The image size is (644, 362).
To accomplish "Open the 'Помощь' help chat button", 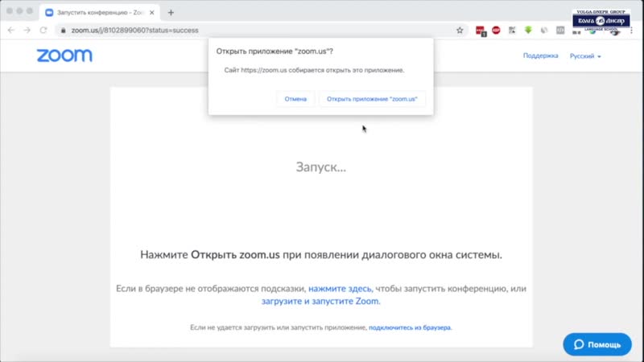I will tap(597, 344).
